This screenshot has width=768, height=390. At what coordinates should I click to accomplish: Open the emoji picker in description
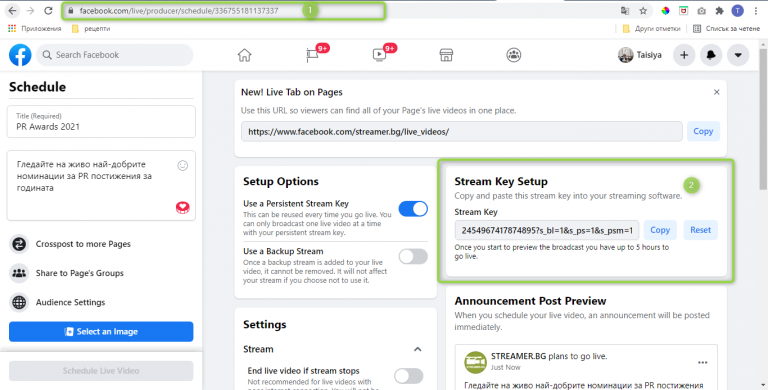[x=183, y=166]
